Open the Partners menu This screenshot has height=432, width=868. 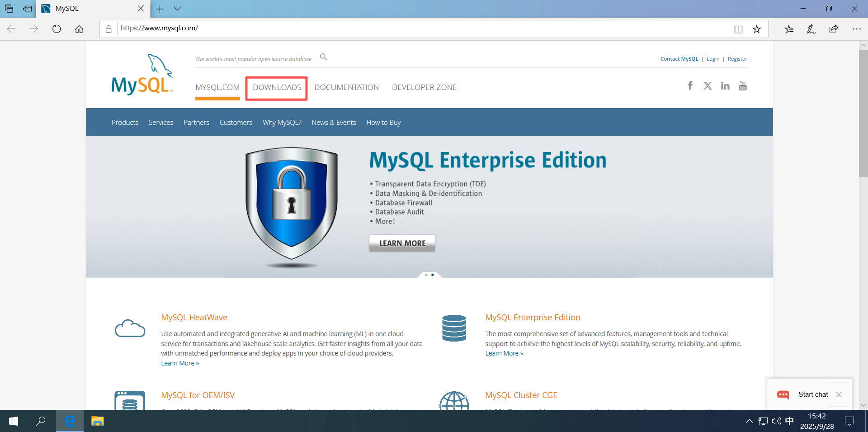(196, 123)
